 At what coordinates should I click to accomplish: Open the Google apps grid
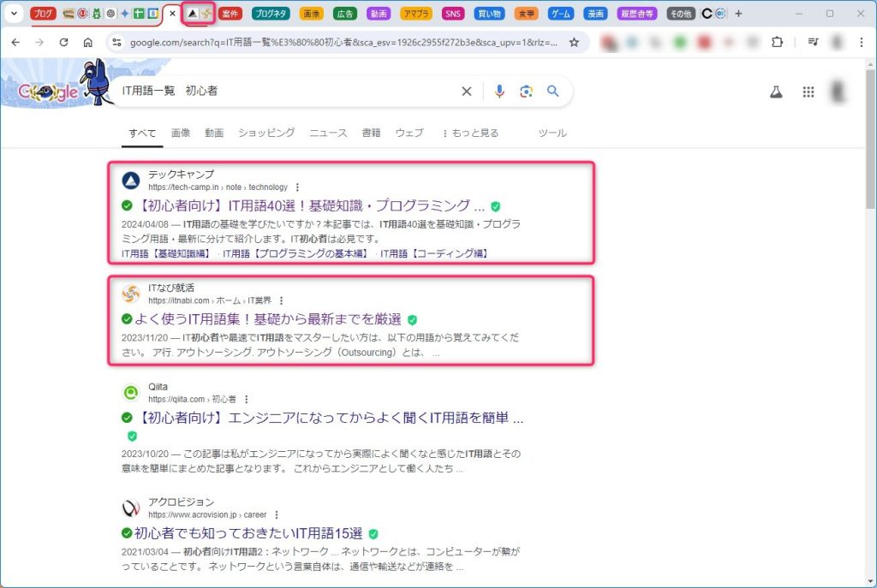tap(808, 92)
